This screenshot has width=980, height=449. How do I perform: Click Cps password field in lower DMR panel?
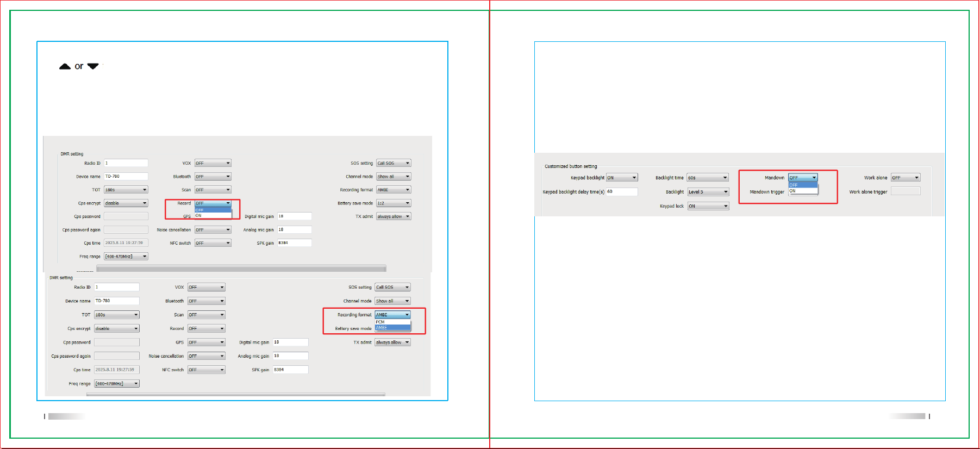click(117, 342)
